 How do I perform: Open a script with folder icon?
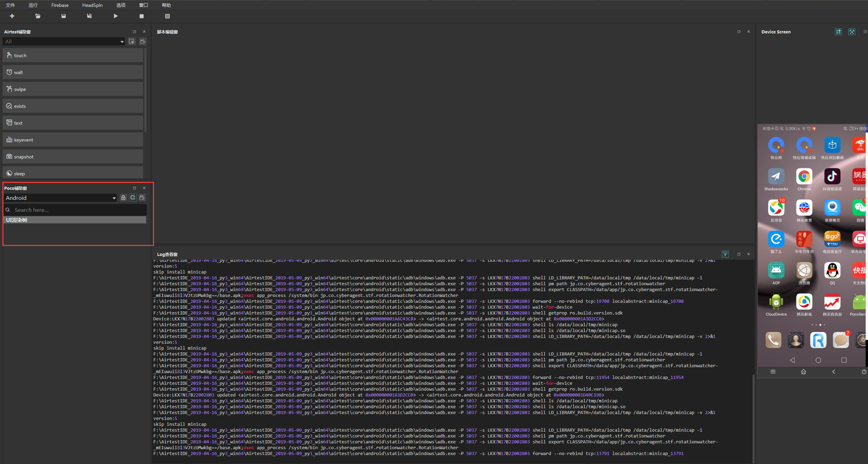[38, 16]
